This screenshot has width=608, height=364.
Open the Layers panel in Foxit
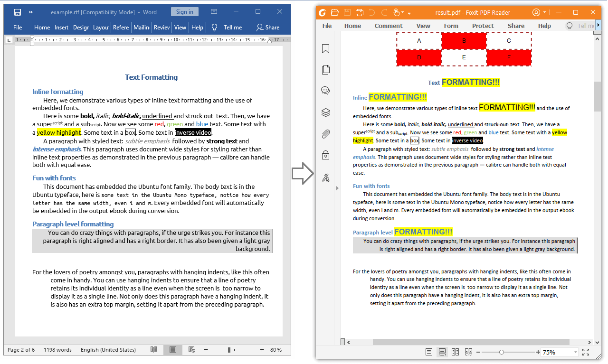pyautogui.click(x=325, y=112)
